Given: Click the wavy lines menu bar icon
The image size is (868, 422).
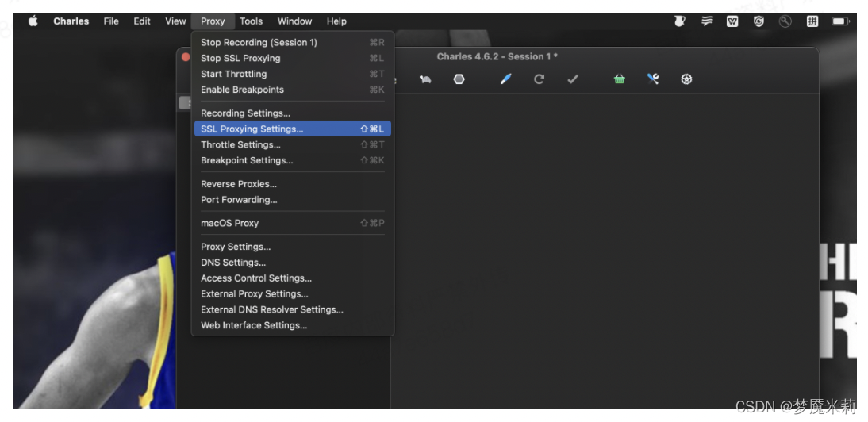Looking at the screenshot, I should tap(707, 21).
